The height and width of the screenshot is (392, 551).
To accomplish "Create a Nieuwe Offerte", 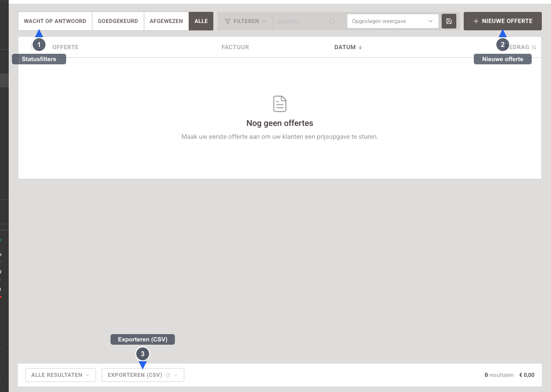I will 502,21.
